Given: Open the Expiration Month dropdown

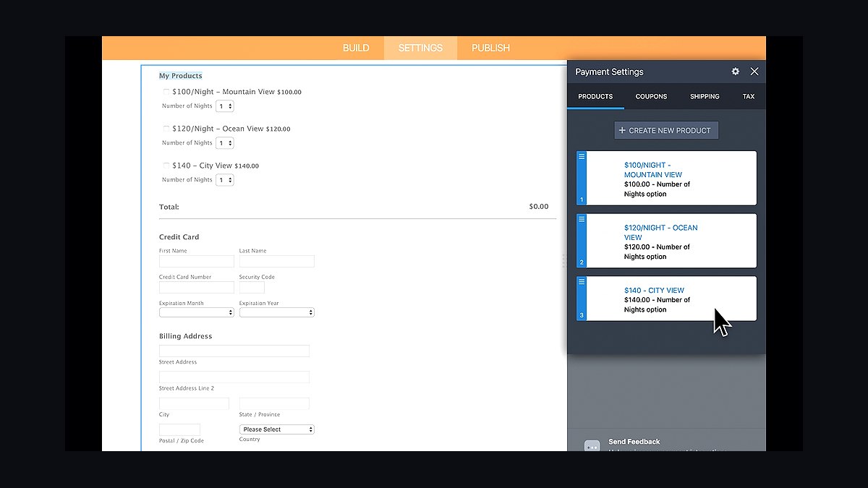Looking at the screenshot, I should pyautogui.click(x=197, y=313).
